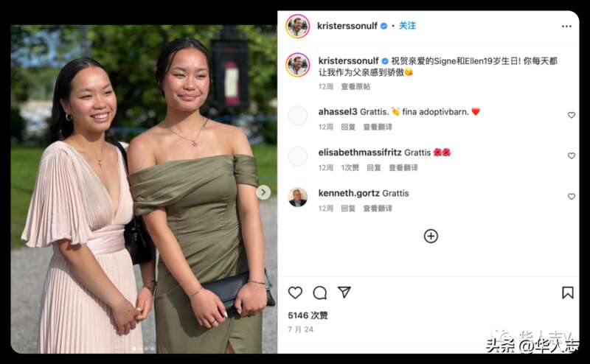Click the photo of two women
Image resolution: width=590 pixels, height=364 pixels.
point(144,189)
